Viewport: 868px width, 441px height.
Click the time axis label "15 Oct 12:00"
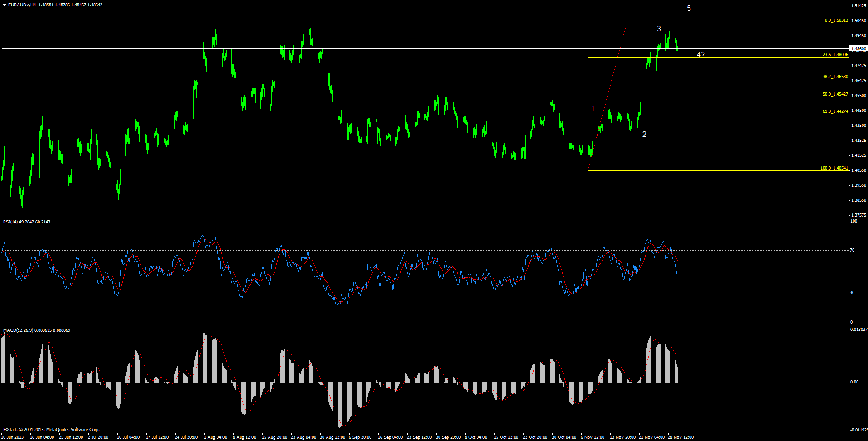click(x=506, y=437)
